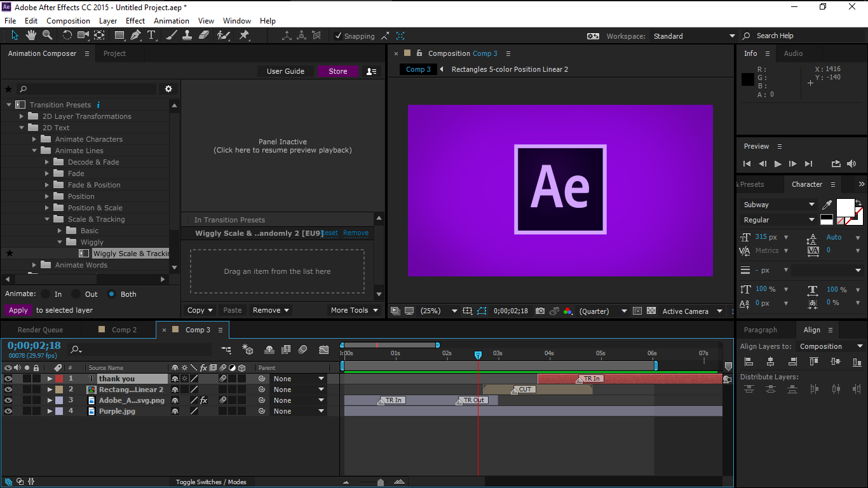Viewport: 868px width, 488px height.
Task: Click the Copy button
Action: [201, 310]
